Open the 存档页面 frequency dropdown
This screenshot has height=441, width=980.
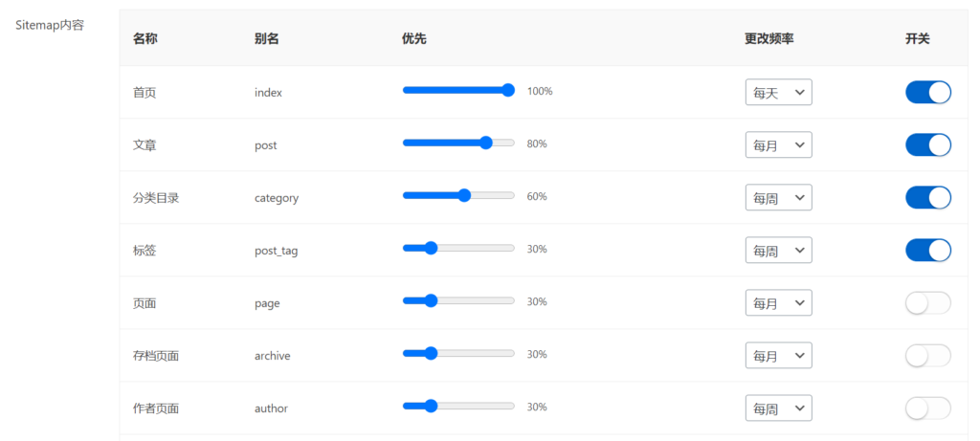coord(778,356)
